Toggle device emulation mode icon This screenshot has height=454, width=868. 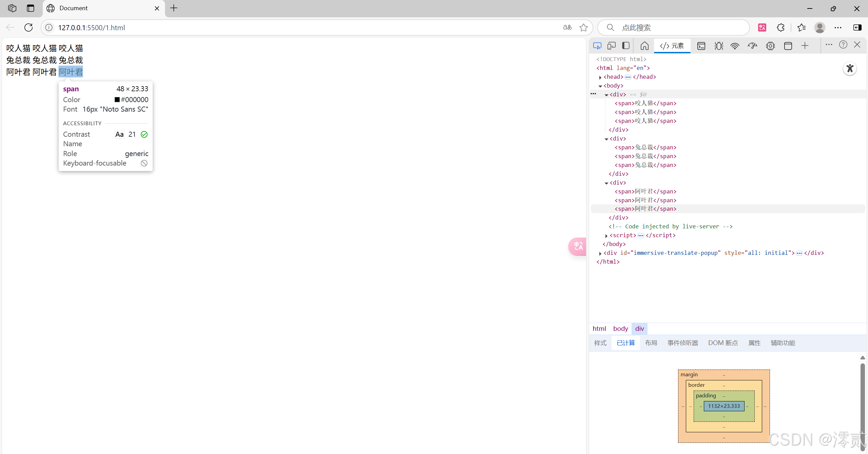[x=612, y=46]
